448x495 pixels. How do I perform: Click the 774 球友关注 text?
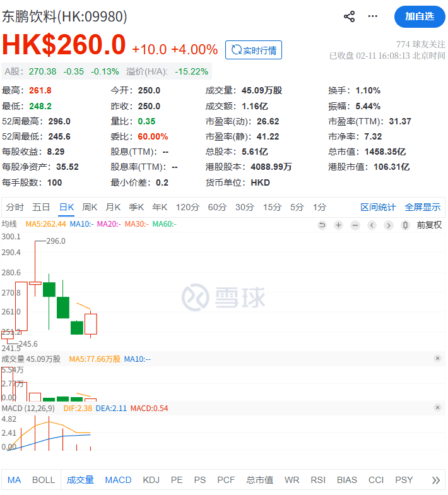pyautogui.click(x=420, y=44)
